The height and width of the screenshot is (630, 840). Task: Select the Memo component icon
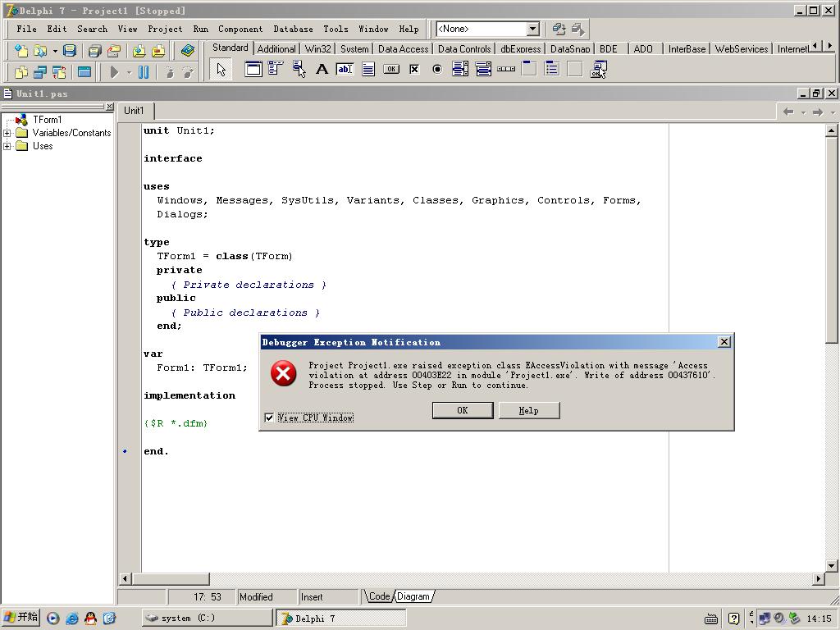pyautogui.click(x=368, y=70)
